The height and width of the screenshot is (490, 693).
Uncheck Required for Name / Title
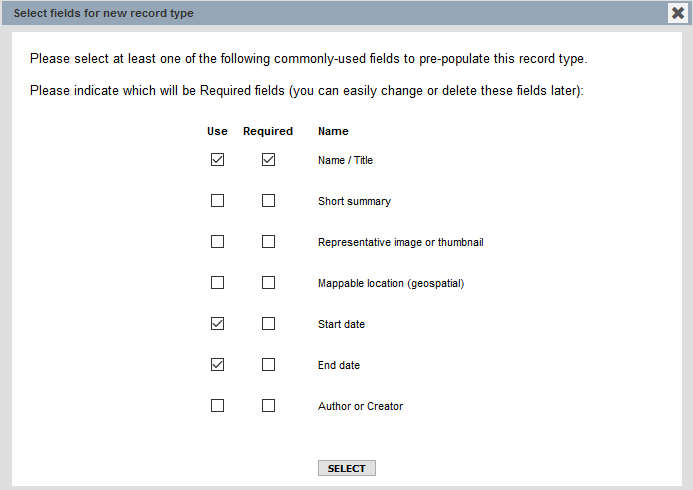[268, 160]
